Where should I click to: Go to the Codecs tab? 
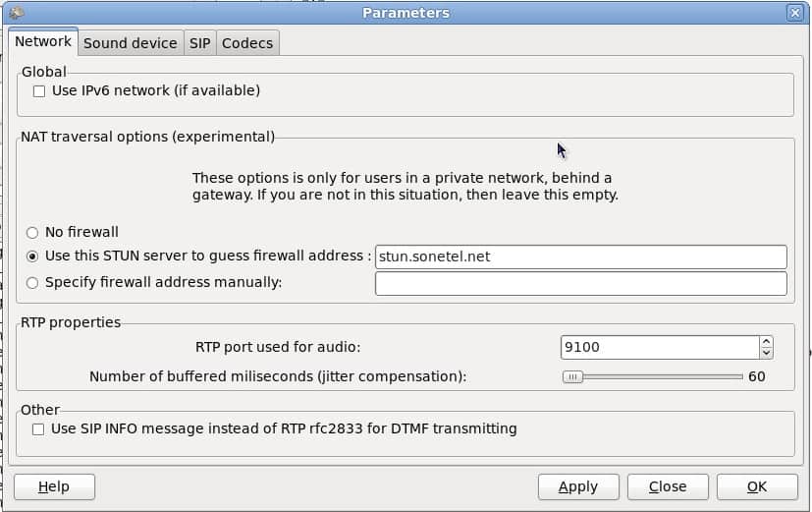247,43
